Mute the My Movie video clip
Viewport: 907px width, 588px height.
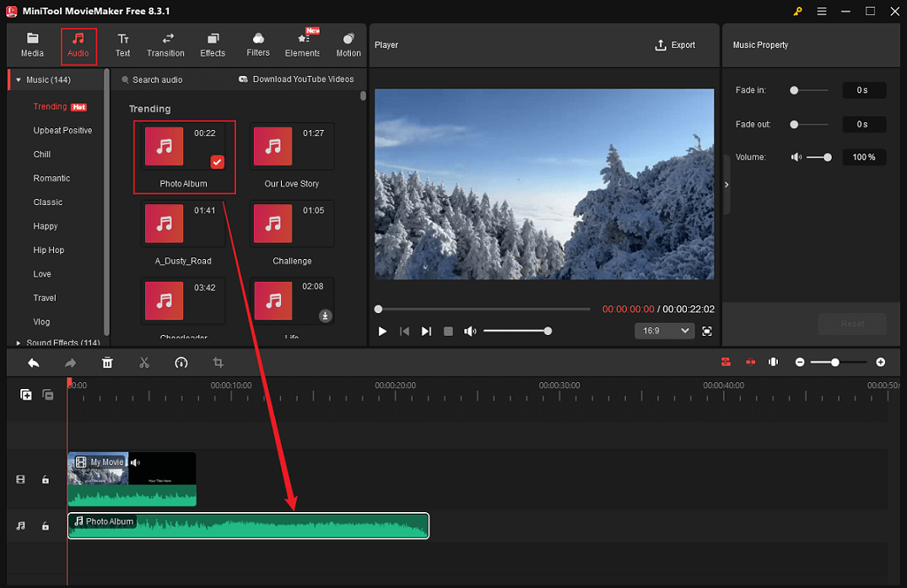[x=137, y=461]
